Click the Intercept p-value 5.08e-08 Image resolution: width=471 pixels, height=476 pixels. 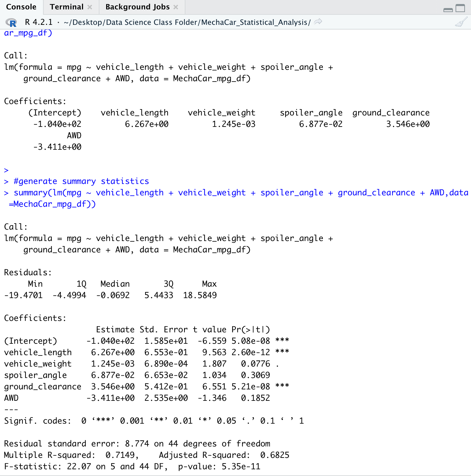pyautogui.click(x=251, y=341)
